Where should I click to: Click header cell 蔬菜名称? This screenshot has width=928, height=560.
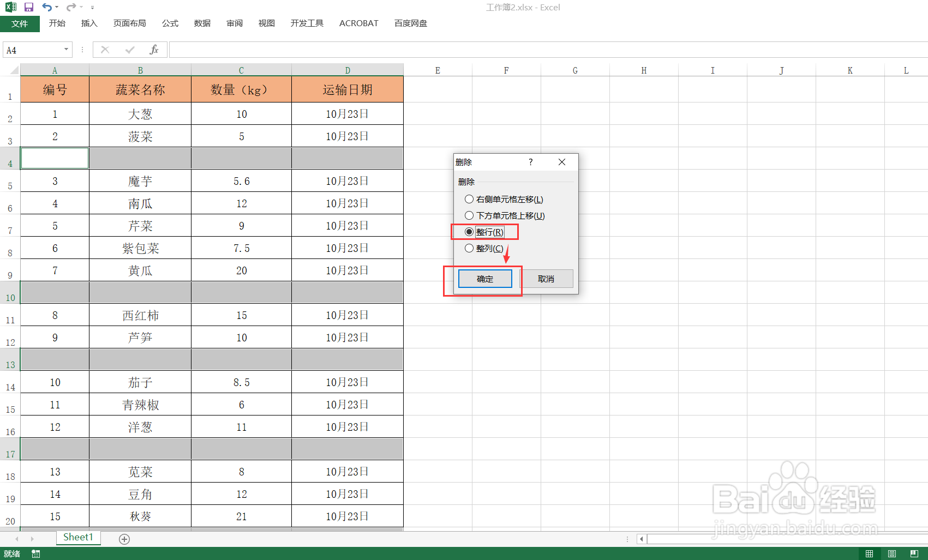[x=140, y=89]
